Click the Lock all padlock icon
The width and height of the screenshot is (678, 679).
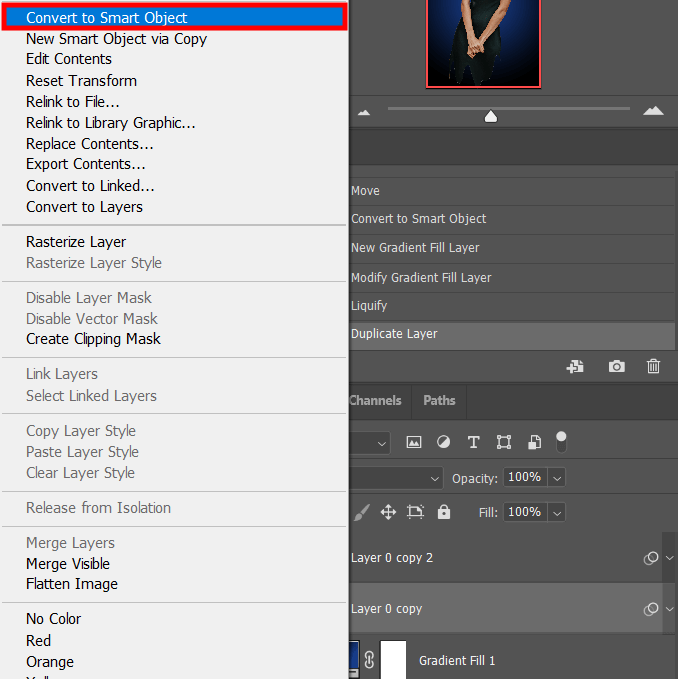tap(444, 512)
